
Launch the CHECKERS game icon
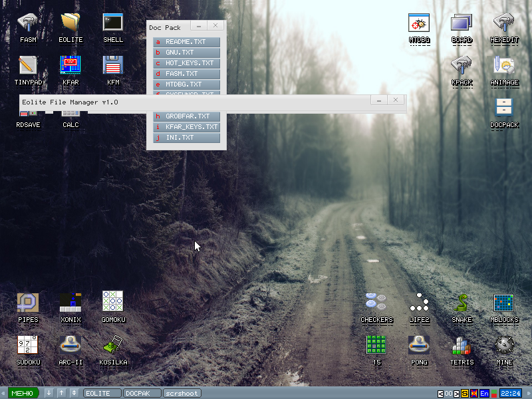(376, 304)
